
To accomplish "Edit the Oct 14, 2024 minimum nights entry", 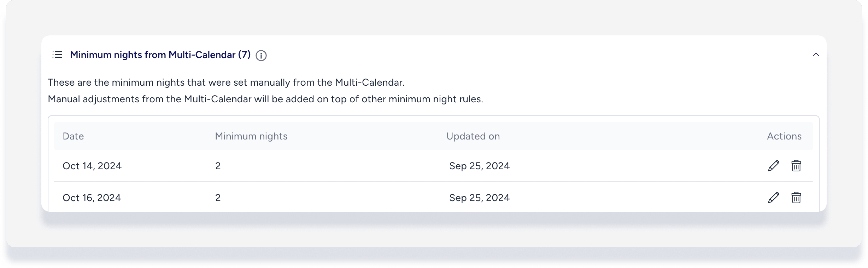I will click(773, 166).
